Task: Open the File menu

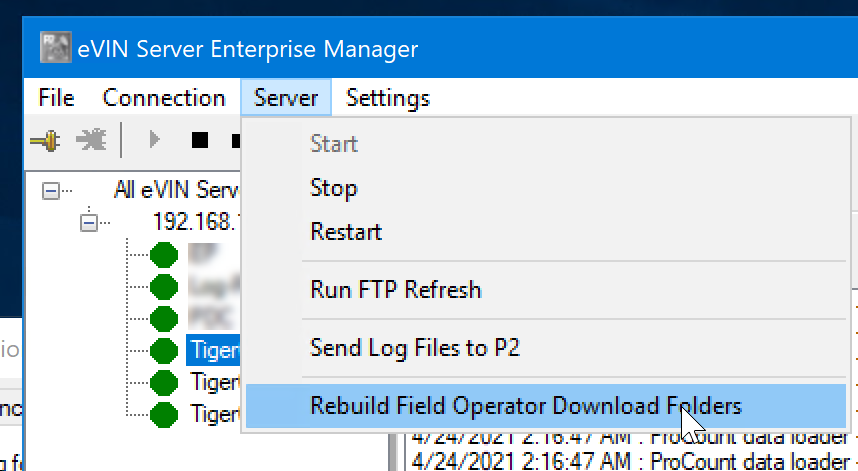Action: 56,98
